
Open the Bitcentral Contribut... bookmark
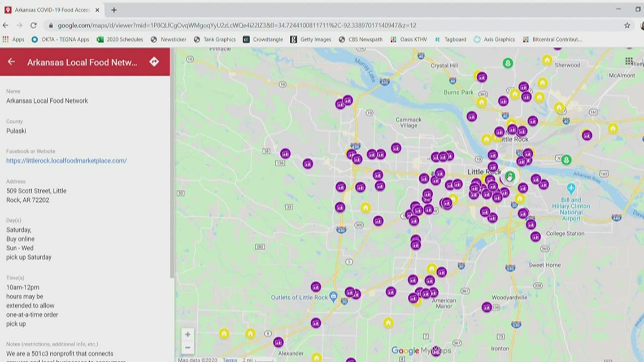pyautogui.click(x=552, y=40)
